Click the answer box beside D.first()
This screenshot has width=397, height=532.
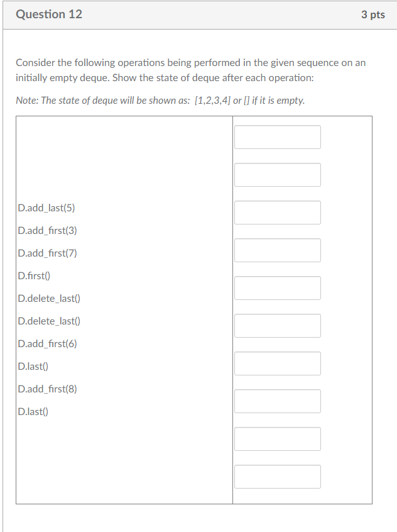point(277,288)
